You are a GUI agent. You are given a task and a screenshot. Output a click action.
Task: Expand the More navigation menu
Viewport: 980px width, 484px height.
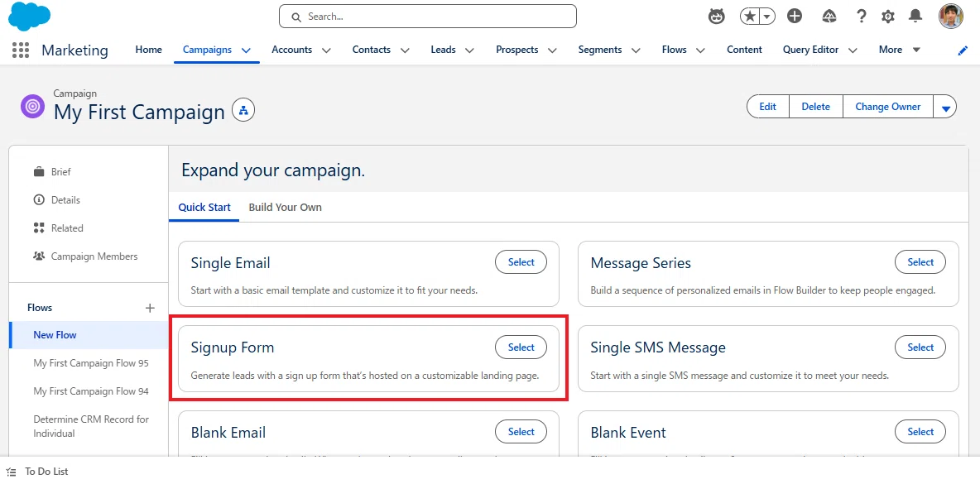pyautogui.click(x=900, y=50)
